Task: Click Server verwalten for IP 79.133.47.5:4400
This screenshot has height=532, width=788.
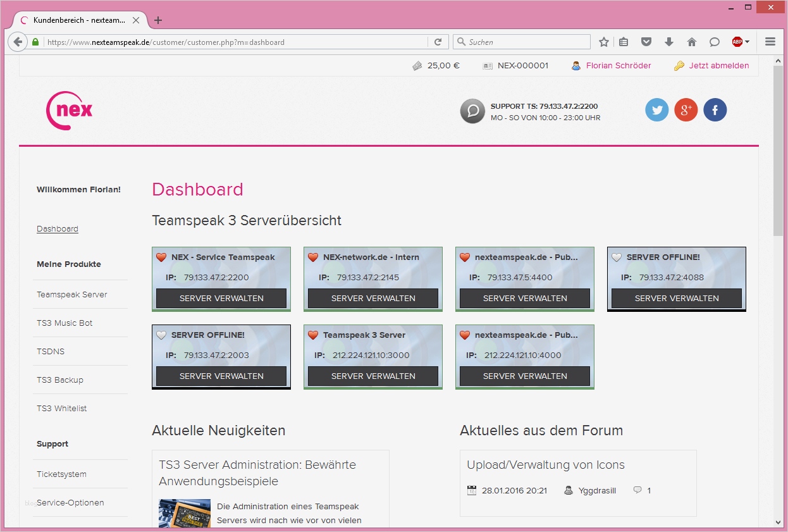Action: click(525, 299)
